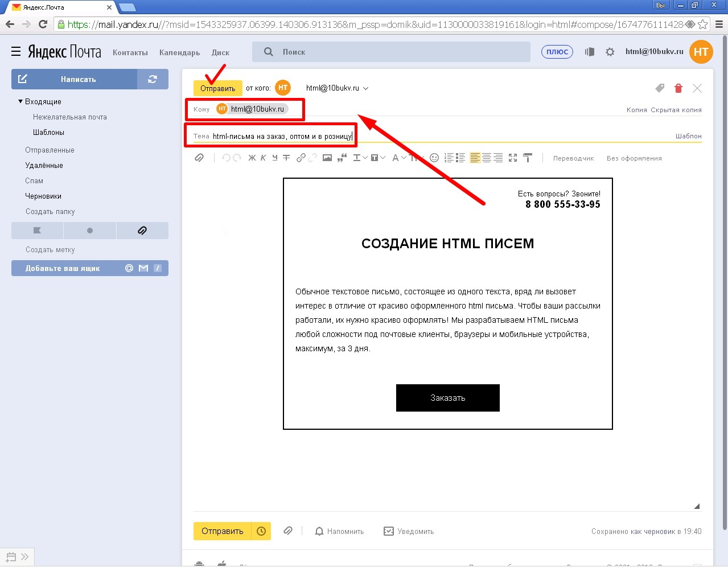Open the settings gear icon
728x567 pixels.
click(x=610, y=52)
